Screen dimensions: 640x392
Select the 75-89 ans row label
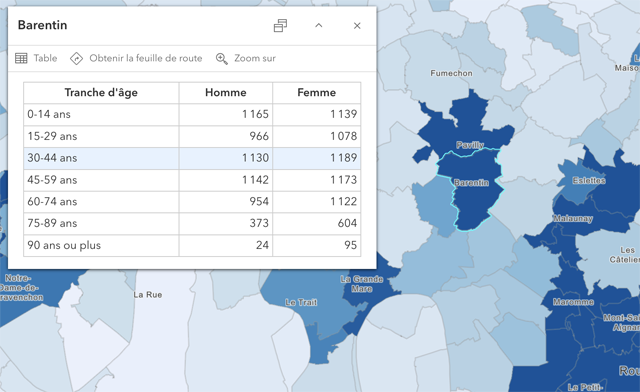coord(52,223)
